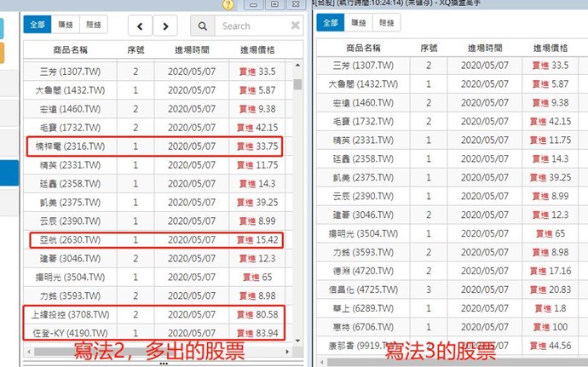Click 揚明光 (3504.TW) in the left window
The height and width of the screenshot is (367, 588).
click(x=70, y=278)
